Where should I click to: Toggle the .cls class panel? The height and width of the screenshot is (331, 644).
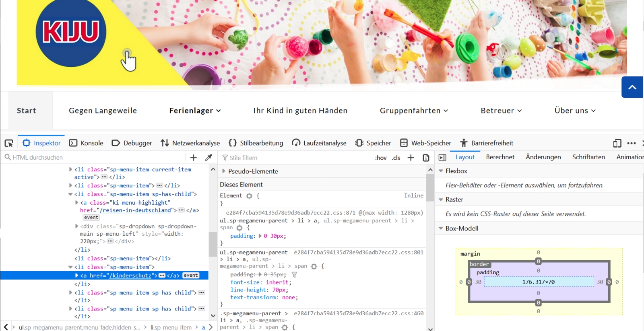[x=396, y=158]
